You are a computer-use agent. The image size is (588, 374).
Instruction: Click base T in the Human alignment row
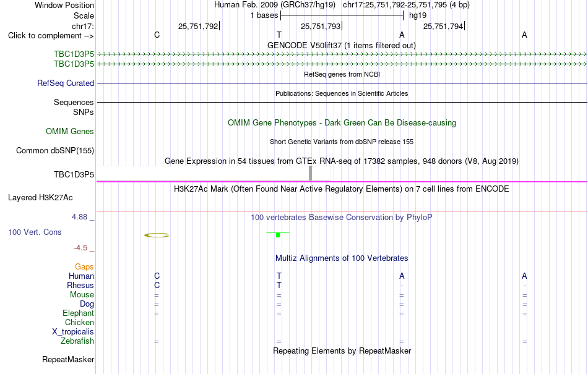pos(279,276)
